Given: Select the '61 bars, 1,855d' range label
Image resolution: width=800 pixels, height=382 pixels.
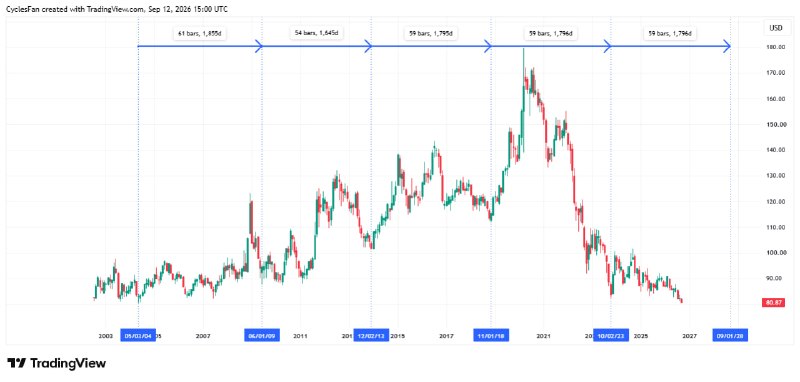Looking at the screenshot, I should click(199, 34).
